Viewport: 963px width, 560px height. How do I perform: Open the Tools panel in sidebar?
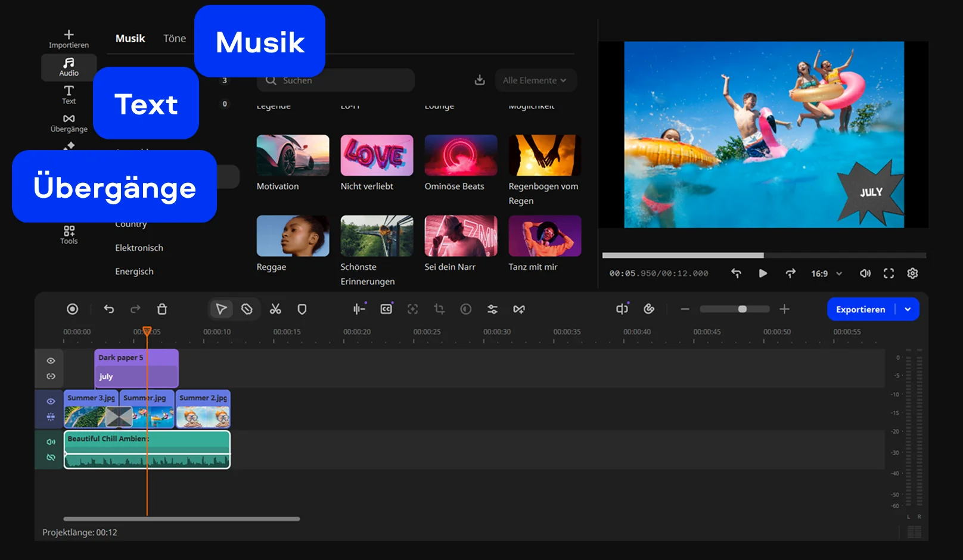point(69,234)
